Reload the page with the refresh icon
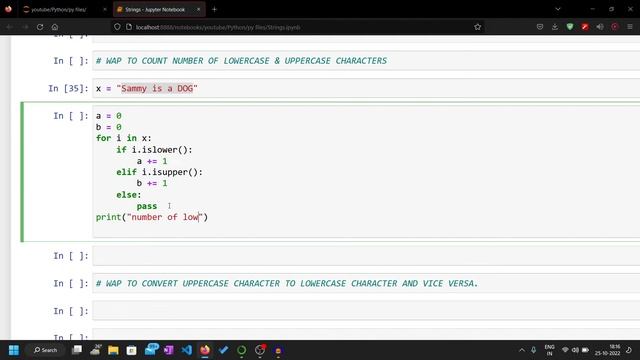Screen dimensions: 640x360 point(40,27)
